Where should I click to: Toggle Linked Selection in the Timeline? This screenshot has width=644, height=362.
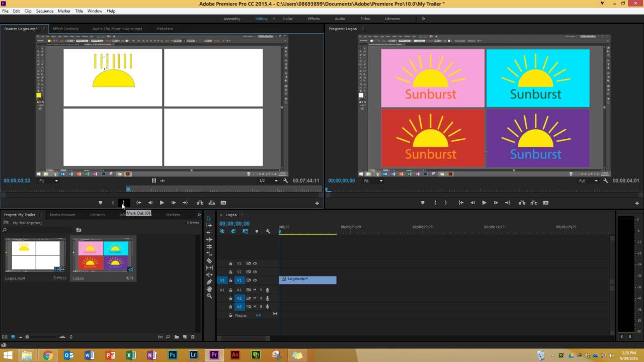(x=245, y=231)
